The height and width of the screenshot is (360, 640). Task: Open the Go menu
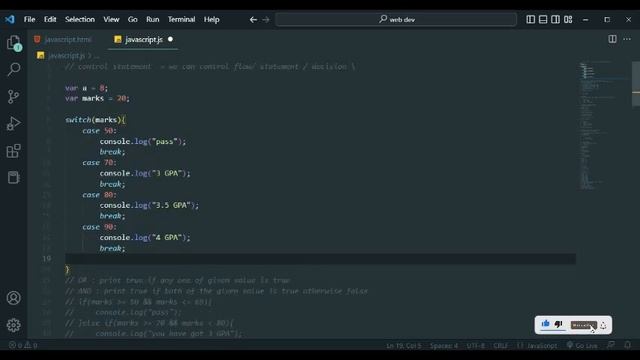(133, 20)
